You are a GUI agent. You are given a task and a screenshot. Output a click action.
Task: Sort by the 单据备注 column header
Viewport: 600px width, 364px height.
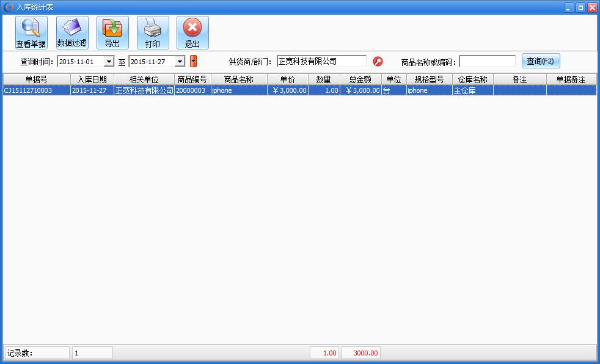pyautogui.click(x=571, y=79)
